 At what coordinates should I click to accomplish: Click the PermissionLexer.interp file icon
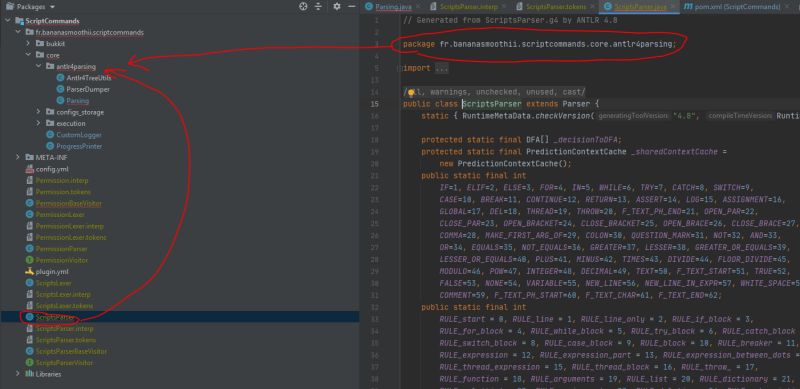click(30, 226)
